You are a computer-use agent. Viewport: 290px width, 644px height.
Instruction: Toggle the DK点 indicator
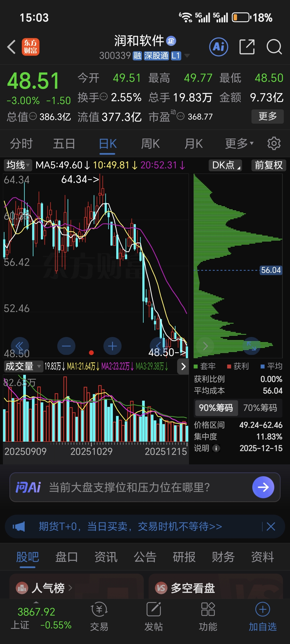pos(225,165)
